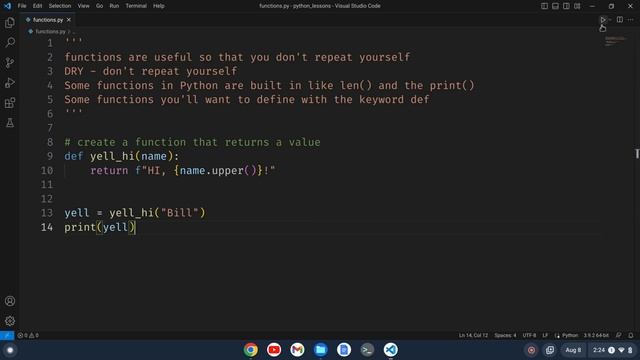The width and height of the screenshot is (640, 360).
Task: Open the Accounts menu icon
Action: (10, 301)
